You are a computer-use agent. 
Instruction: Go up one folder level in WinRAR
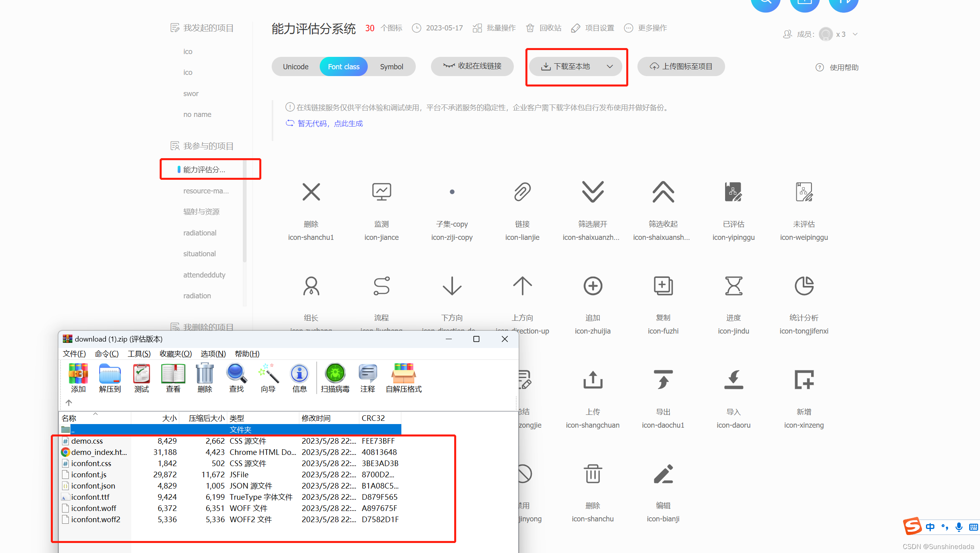point(68,402)
